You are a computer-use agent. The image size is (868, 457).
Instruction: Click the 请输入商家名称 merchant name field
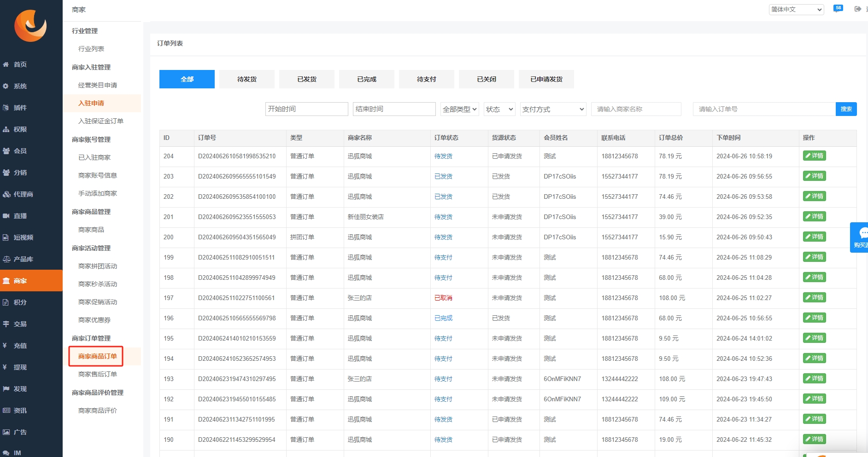[636, 109]
